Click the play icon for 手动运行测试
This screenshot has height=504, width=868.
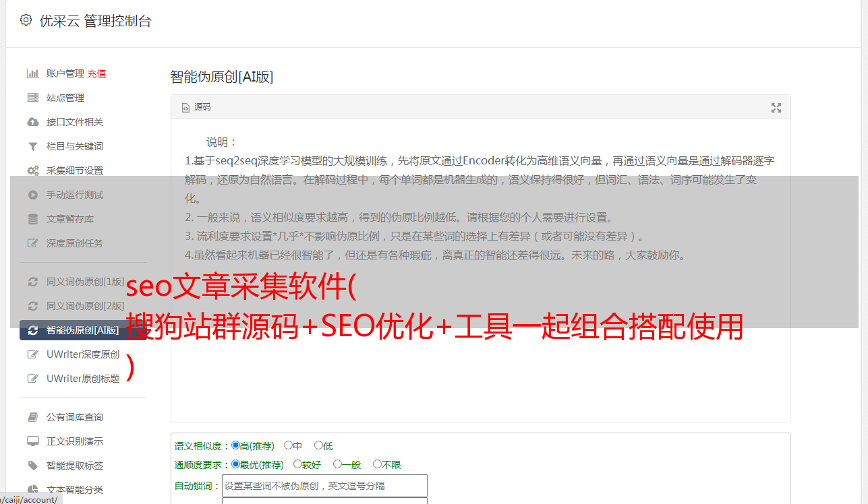point(32,195)
